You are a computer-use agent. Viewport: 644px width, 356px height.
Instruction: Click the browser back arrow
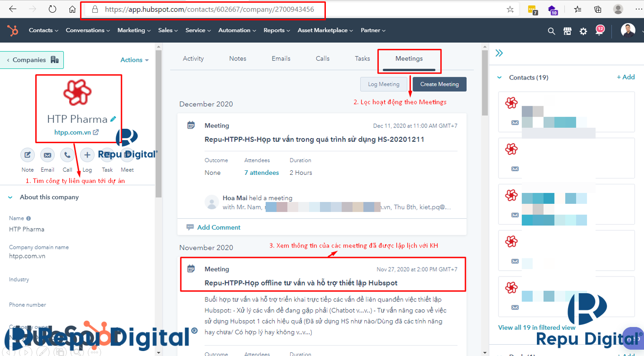tap(13, 9)
